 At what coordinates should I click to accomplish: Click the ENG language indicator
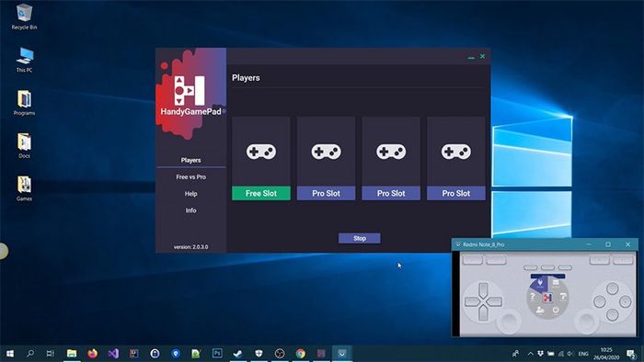[583, 354]
